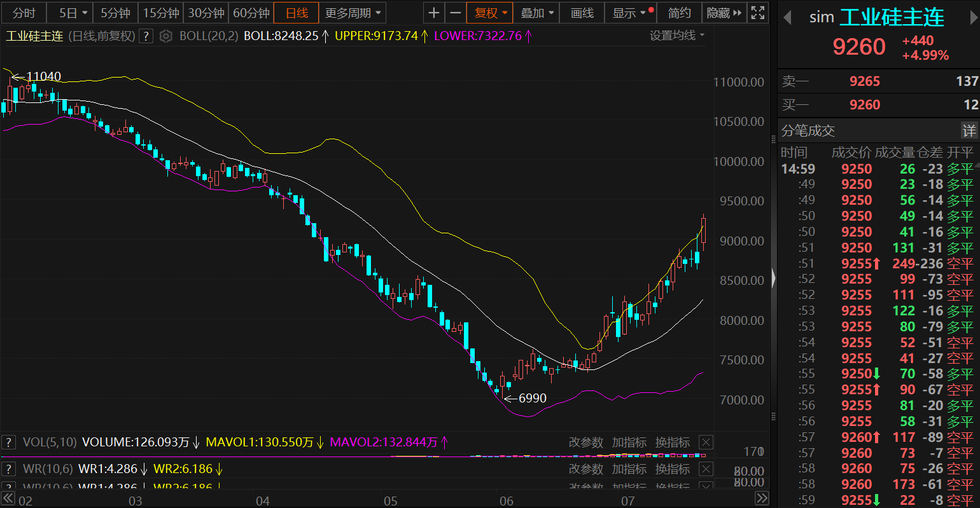
Task: Click the zoom in plus icon
Action: (x=433, y=13)
